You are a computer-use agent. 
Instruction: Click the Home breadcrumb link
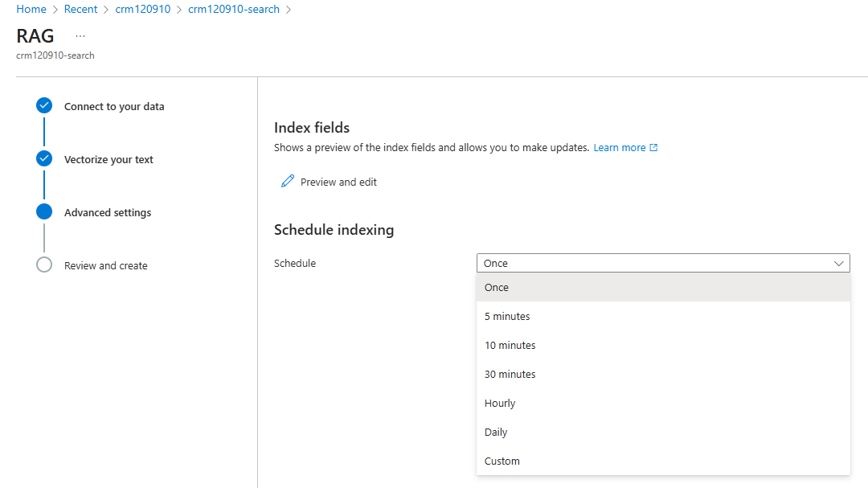(x=31, y=9)
